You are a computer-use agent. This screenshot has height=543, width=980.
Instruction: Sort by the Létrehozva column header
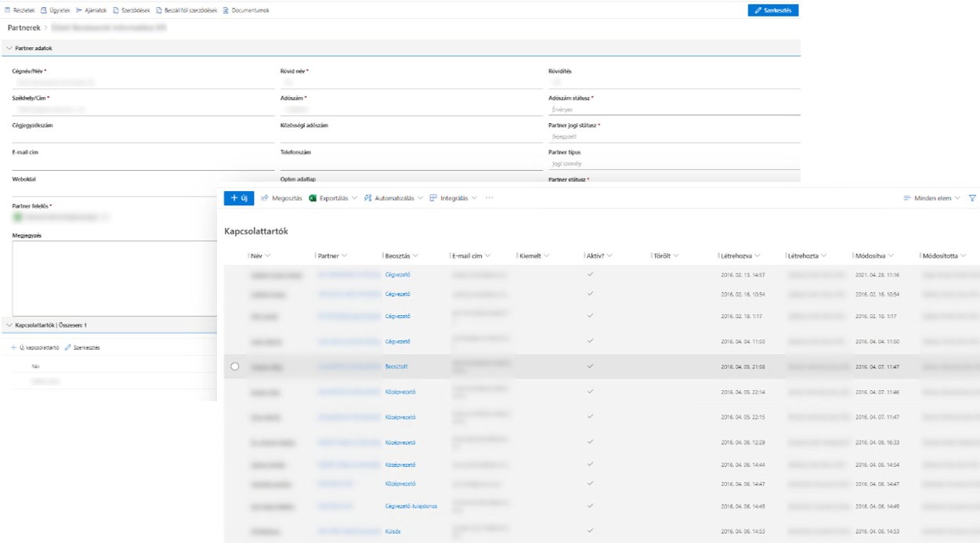tap(741, 255)
